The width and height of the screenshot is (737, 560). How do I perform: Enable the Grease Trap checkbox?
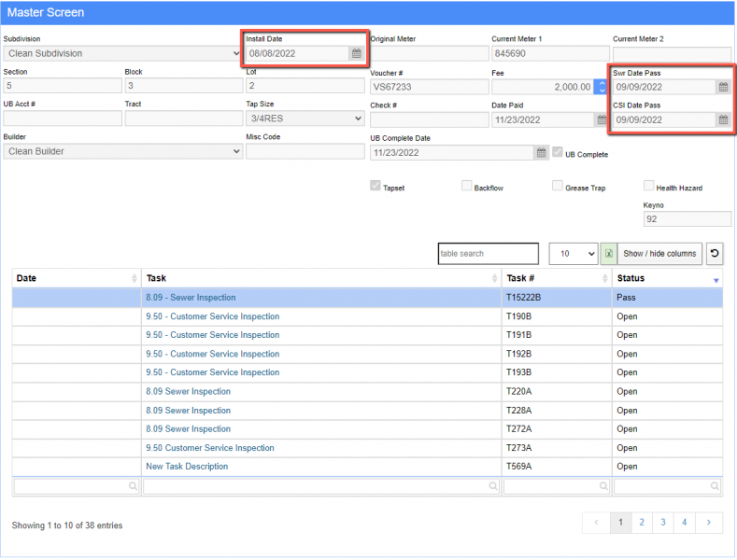558,187
